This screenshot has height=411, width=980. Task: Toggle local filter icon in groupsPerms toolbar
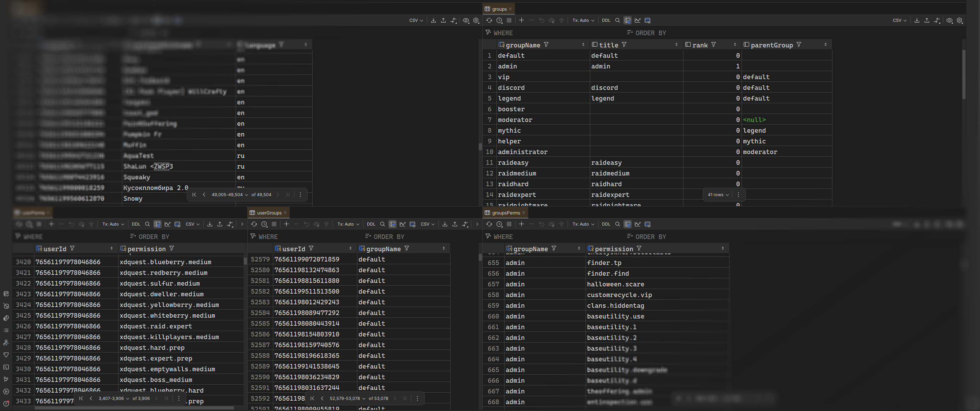tap(628, 224)
